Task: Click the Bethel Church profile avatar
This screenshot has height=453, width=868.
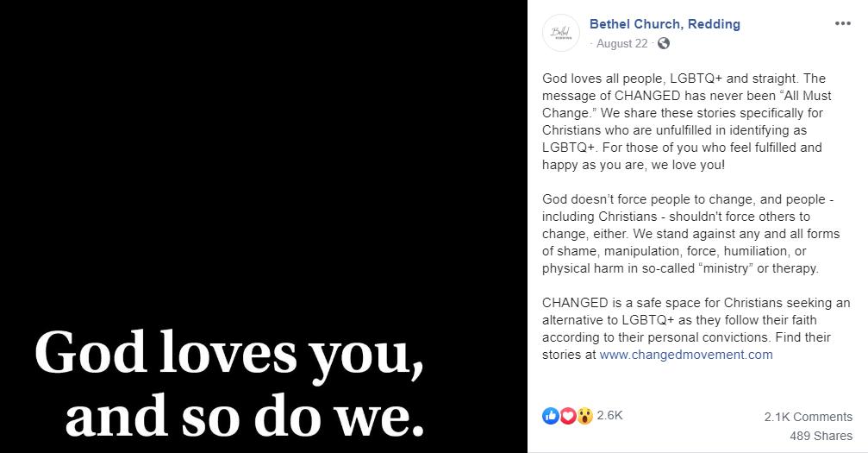Action: click(x=560, y=33)
